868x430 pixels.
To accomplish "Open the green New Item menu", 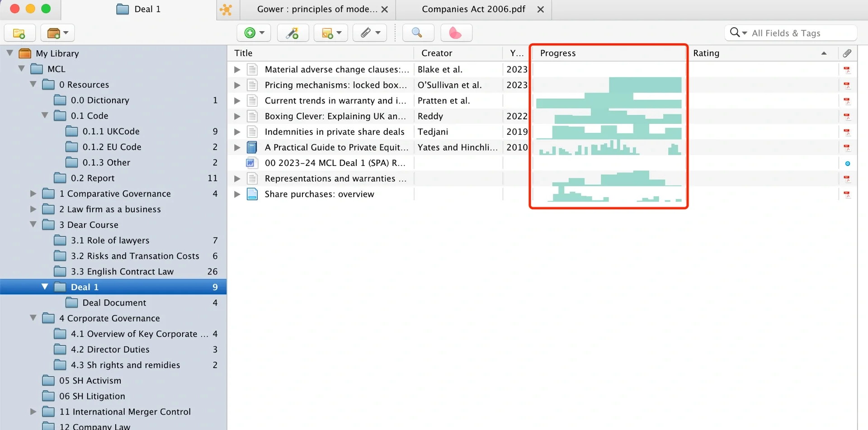I will point(254,33).
